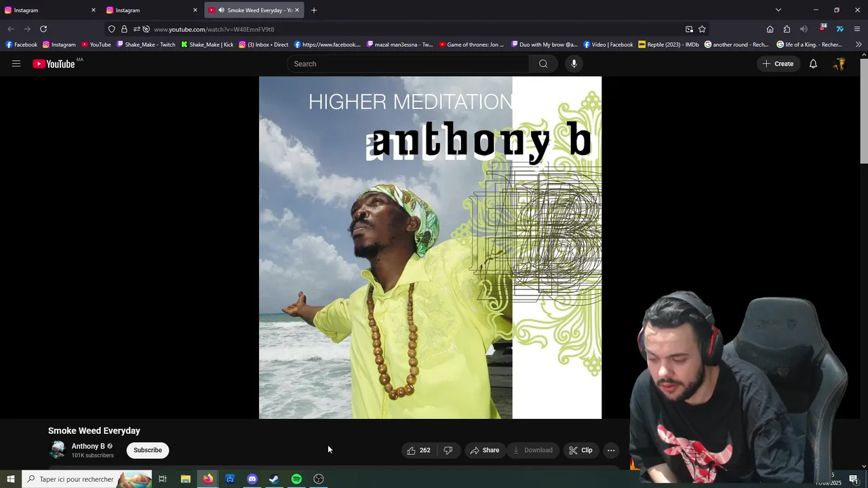Open the Windows Start menu
This screenshot has width=868, height=488.
pos(10,479)
